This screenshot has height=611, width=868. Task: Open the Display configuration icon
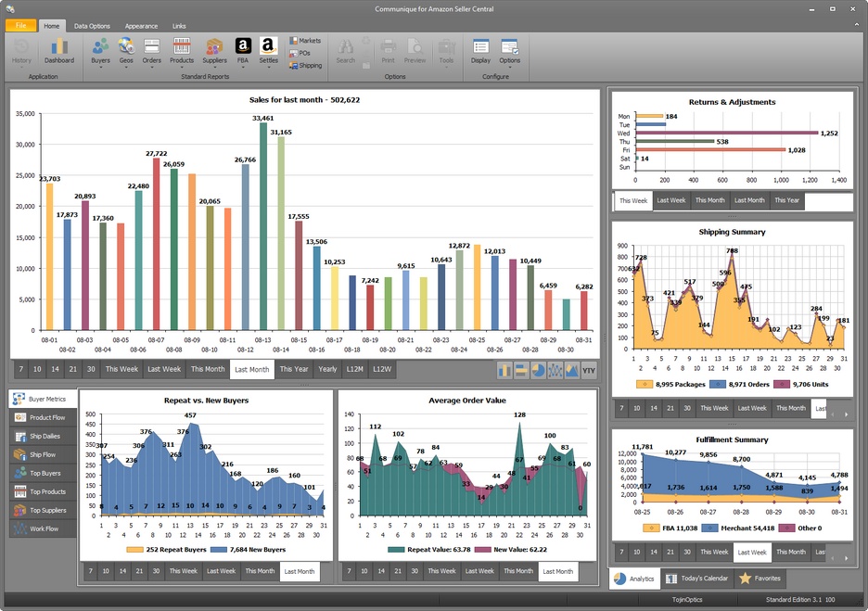click(x=480, y=51)
